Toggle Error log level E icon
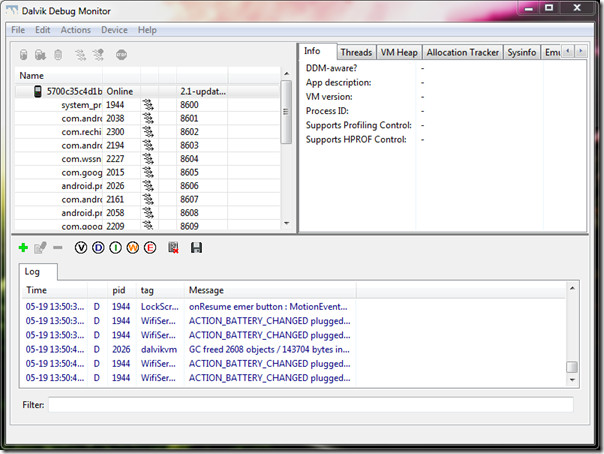Screen dimensions: 604x454 (150, 248)
